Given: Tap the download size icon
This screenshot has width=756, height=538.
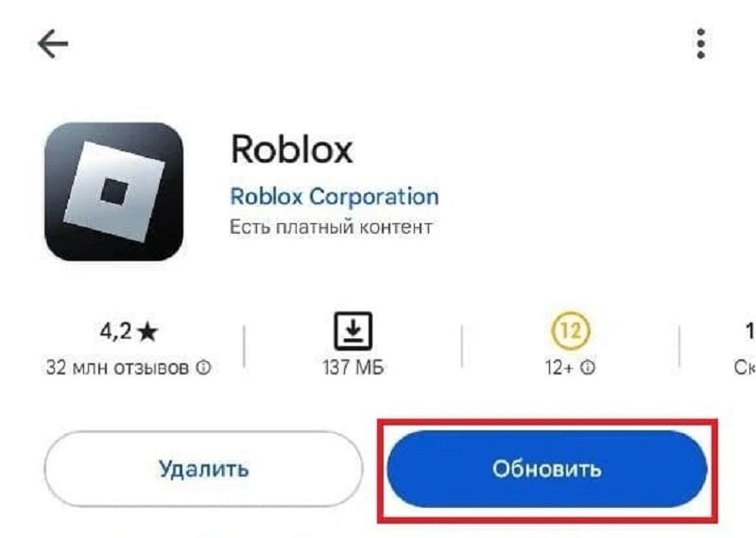Looking at the screenshot, I should coord(353,331).
